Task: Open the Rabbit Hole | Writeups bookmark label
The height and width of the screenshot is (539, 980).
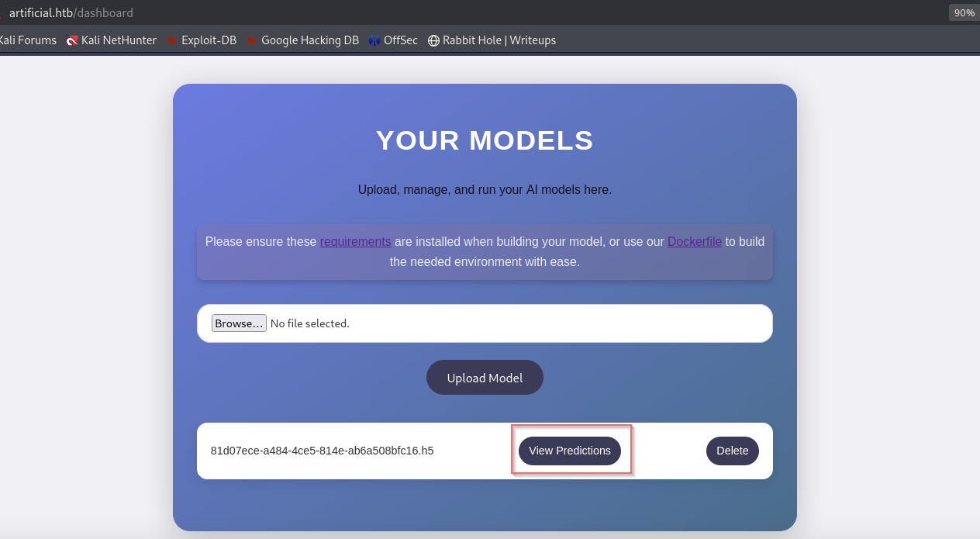Action: point(499,40)
